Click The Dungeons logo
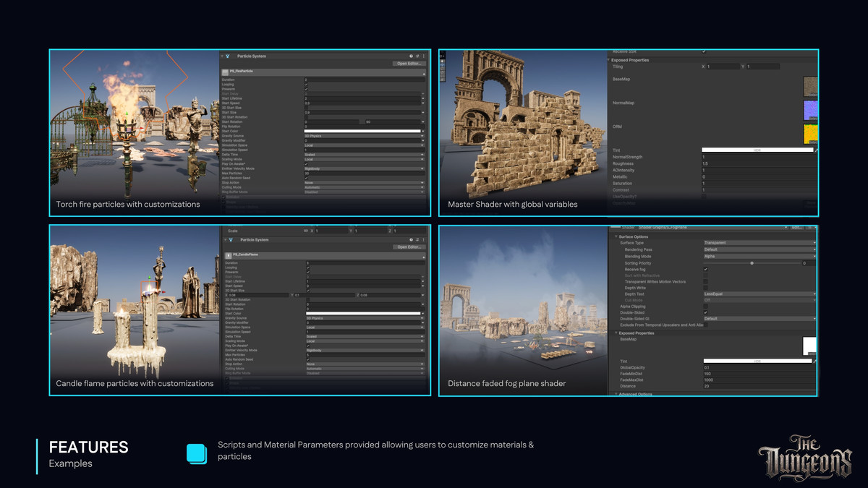 (x=804, y=457)
